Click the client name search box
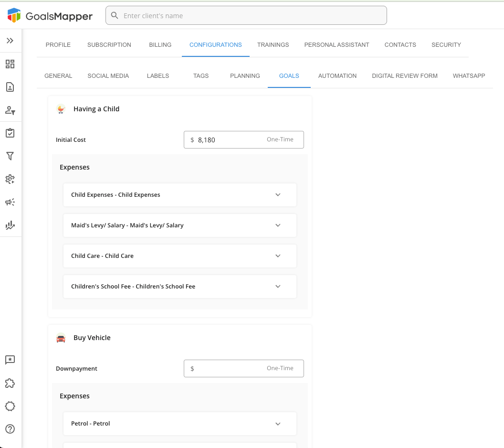 pos(246,16)
